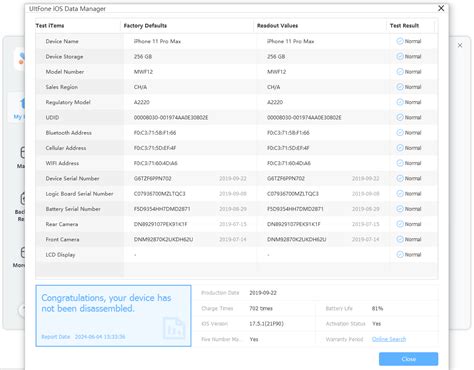Click iOS Version value 17.5.1(21F90)

click(266, 324)
